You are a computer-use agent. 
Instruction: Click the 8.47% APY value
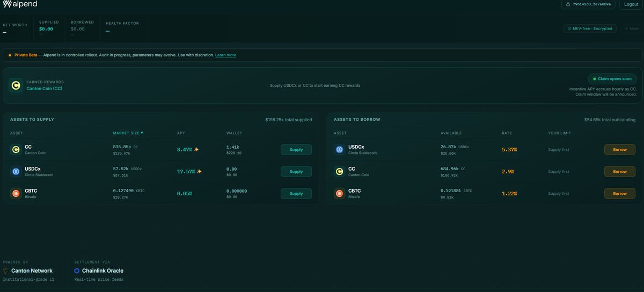[x=185, y=149]
